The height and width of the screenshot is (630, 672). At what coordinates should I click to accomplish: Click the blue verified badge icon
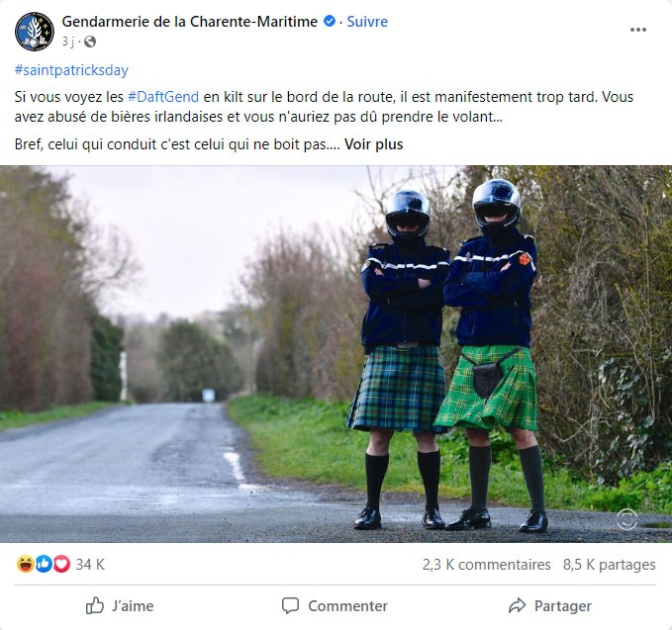point(330,21)
